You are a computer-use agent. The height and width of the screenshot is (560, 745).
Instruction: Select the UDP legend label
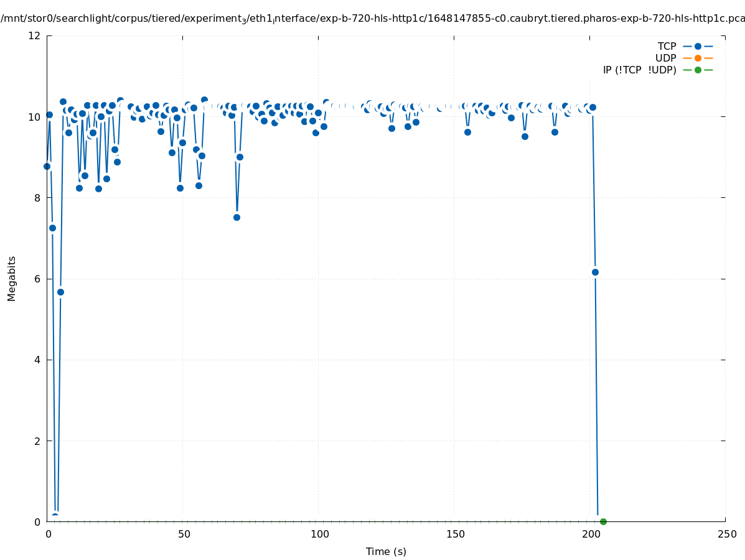pyautogui.click(x=665, y=58)
